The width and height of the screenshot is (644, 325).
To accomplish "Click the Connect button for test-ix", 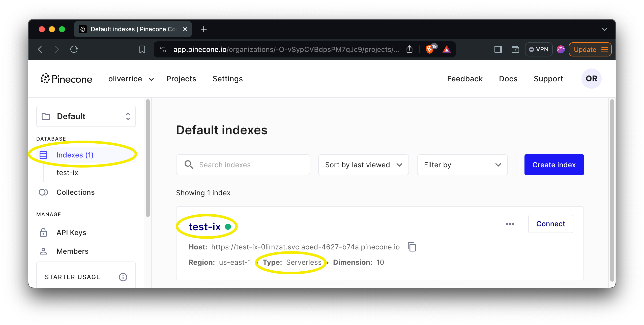I will tap(551, 224).
